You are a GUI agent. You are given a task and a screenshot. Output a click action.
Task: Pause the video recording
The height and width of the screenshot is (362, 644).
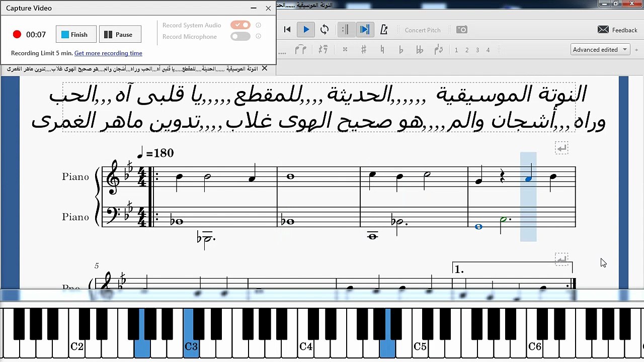[x=120, y=34]
